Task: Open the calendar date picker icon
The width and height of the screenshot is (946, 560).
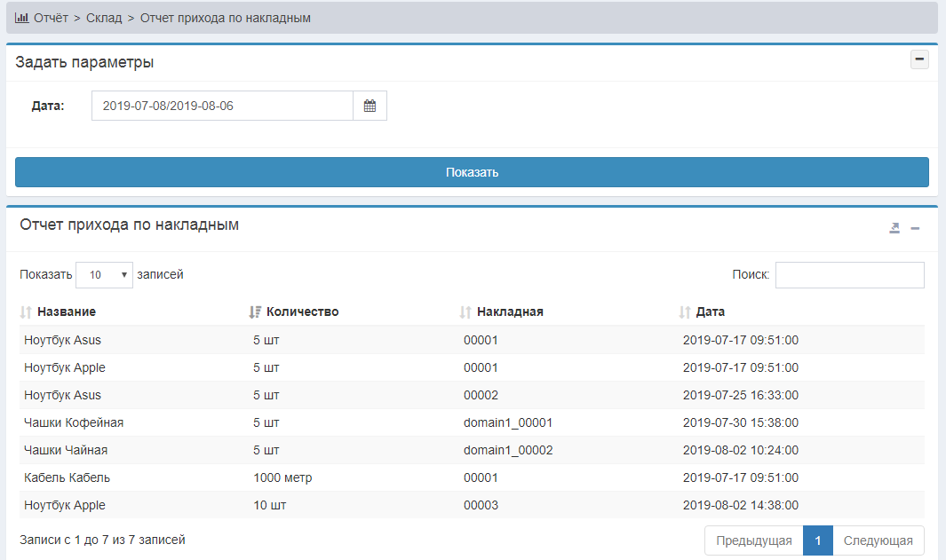Action: [370, 106]
